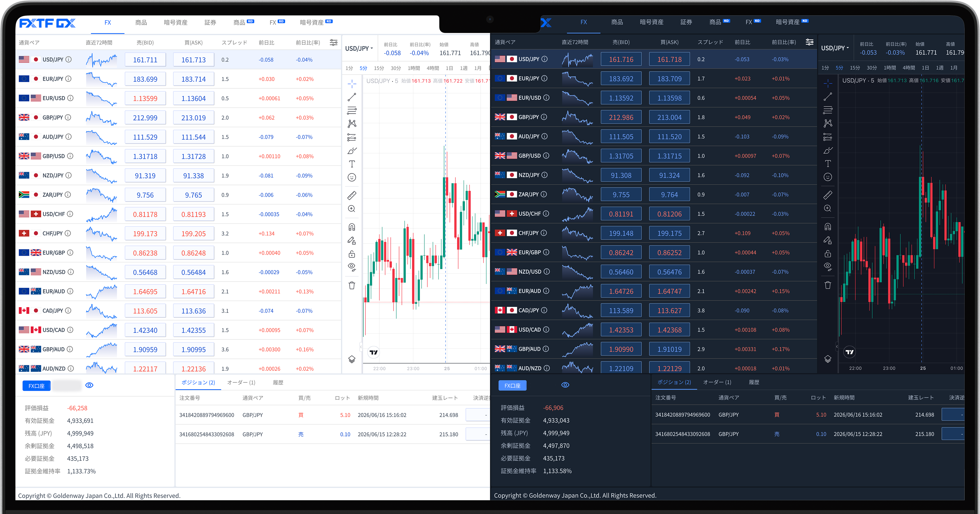
Task: Toggle hide-all-drawings eye in dark-theme chart toolbar
Action: tap(828, 266)
